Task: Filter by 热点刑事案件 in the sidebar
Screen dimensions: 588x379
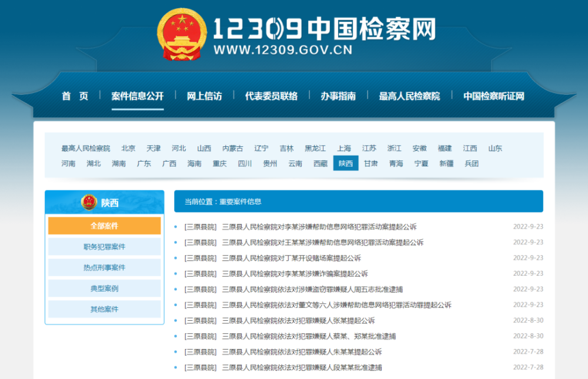Action: pyautogui.click(x=104, y=267)
